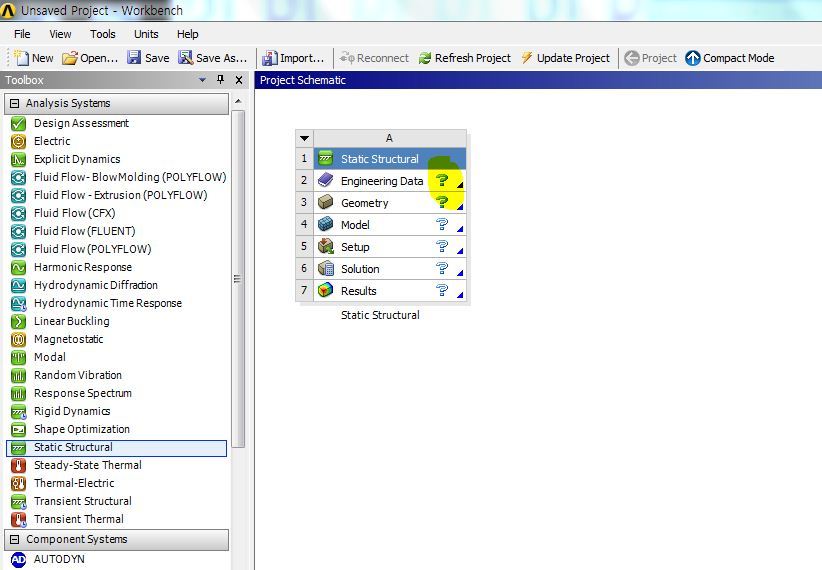822x570 pixels.
Task: Click the Shape Optimization icon
Action: tap(18, 429)
